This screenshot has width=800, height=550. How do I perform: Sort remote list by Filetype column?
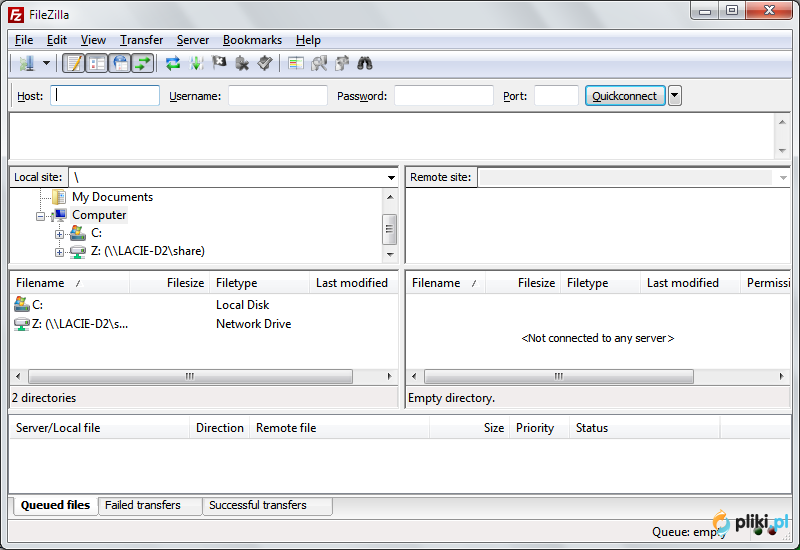coord(601,283)
